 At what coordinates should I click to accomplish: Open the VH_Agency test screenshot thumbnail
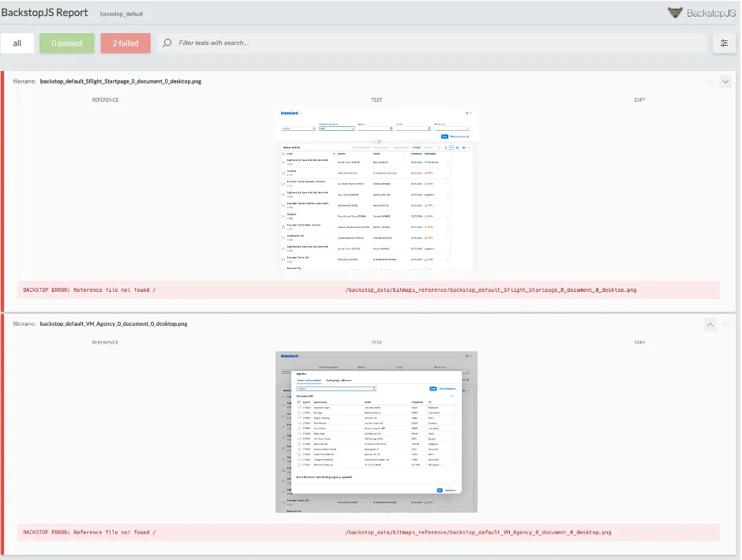tap(377, 431)
